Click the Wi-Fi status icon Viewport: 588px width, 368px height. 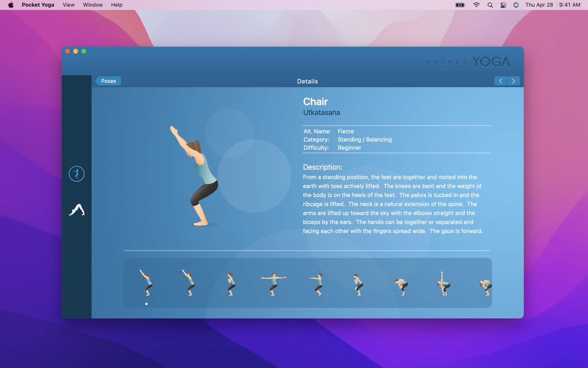click(x=476, y=5)
